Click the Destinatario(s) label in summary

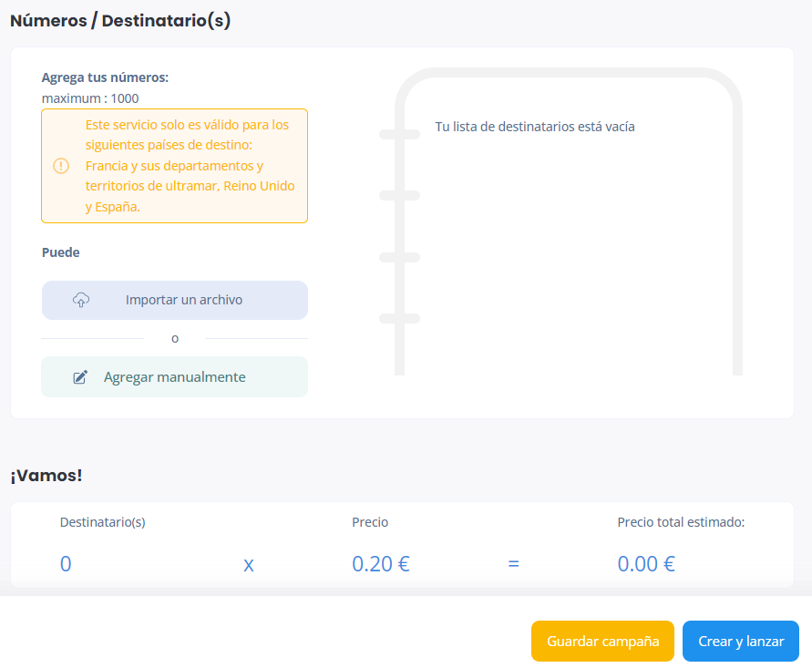coord(102,522)
